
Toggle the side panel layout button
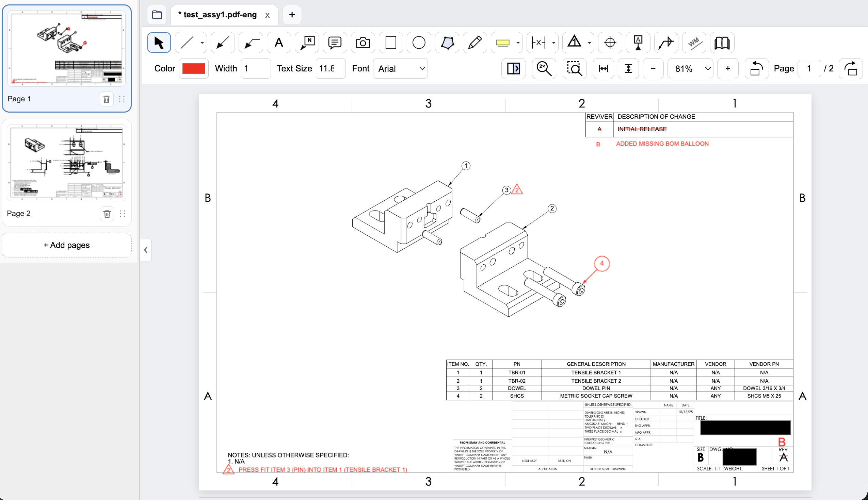(x=513, y=69)
